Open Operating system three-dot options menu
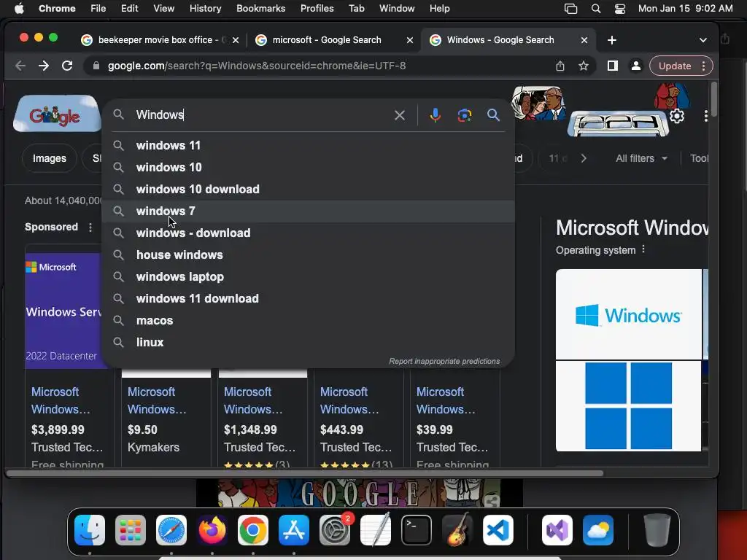The height and width of the screenshot is (560, 747). pos(643,249)
